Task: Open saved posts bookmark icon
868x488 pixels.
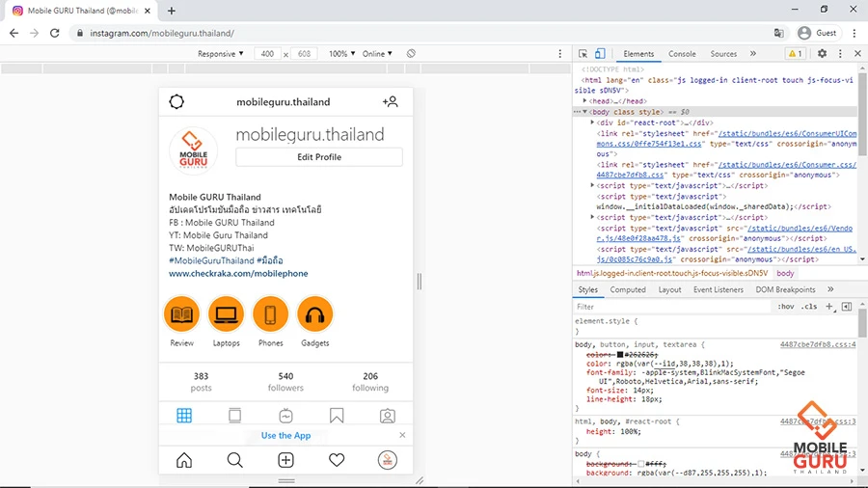Action: [x=337, y=416]
